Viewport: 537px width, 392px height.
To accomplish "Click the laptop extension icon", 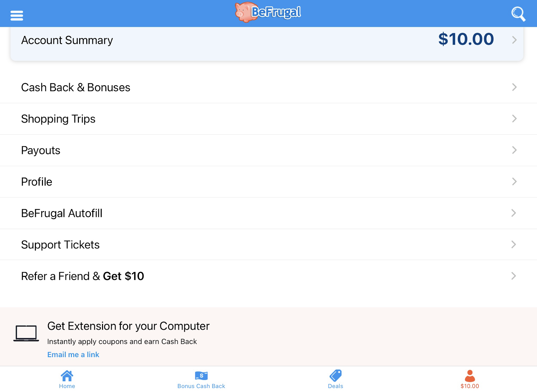I will 26,333.
